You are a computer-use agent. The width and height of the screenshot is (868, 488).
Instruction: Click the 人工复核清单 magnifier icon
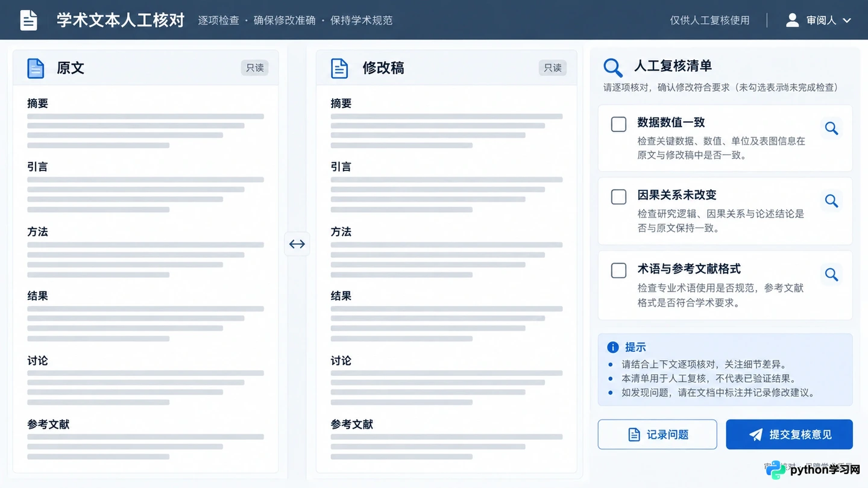[x=613, y=67]
